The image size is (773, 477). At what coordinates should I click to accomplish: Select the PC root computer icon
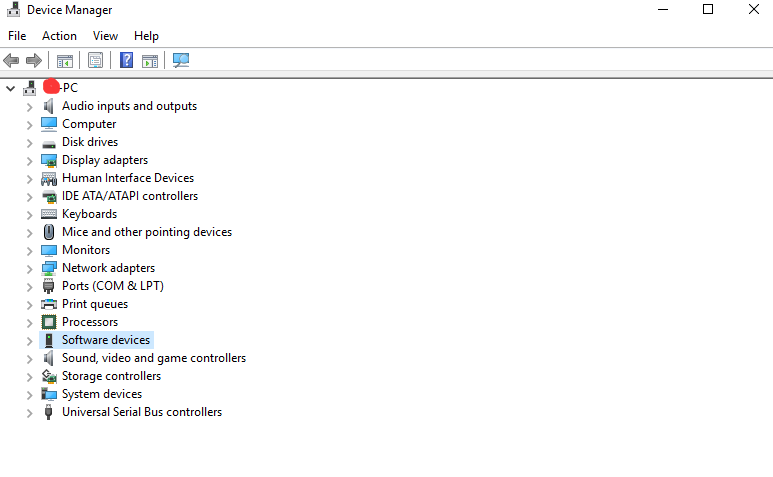[x=30, y=88]
